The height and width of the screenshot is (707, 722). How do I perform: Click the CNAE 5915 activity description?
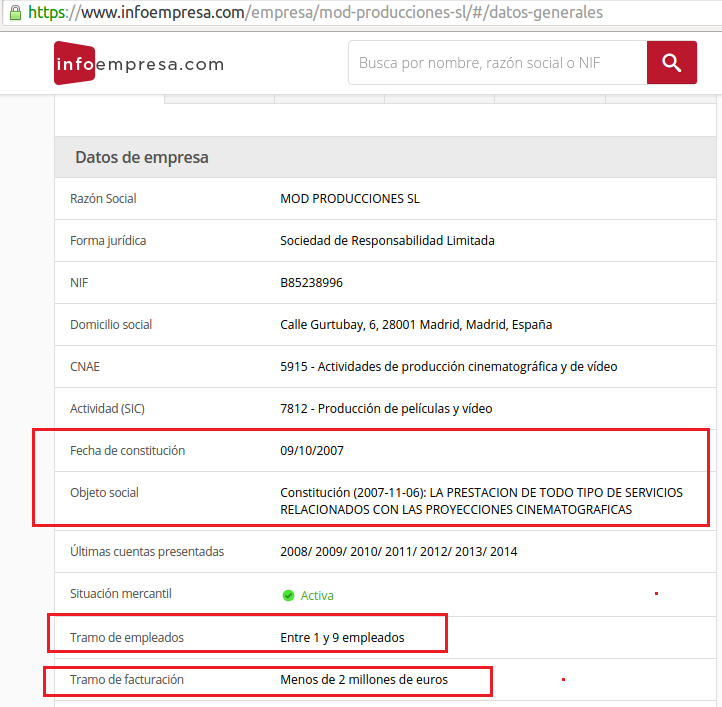coord(448,367)
